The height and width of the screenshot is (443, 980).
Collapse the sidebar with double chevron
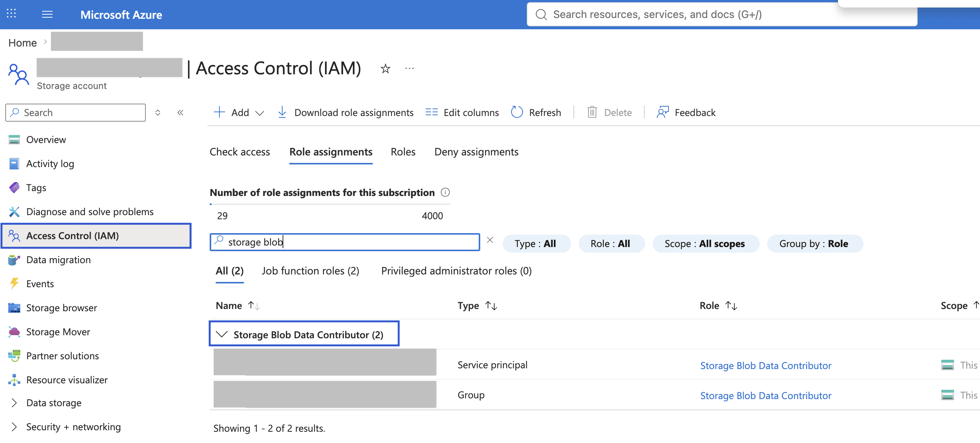pos(180,113)
